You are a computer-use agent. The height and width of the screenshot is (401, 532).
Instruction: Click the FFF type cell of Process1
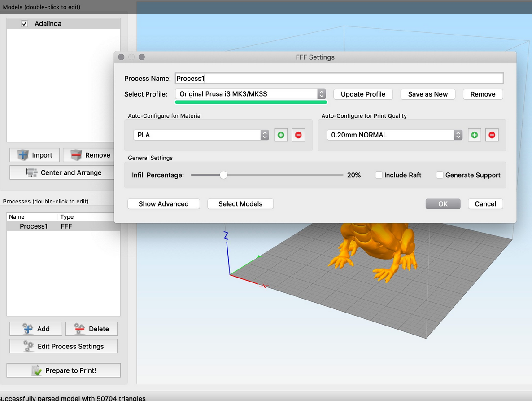pos(66,226)
